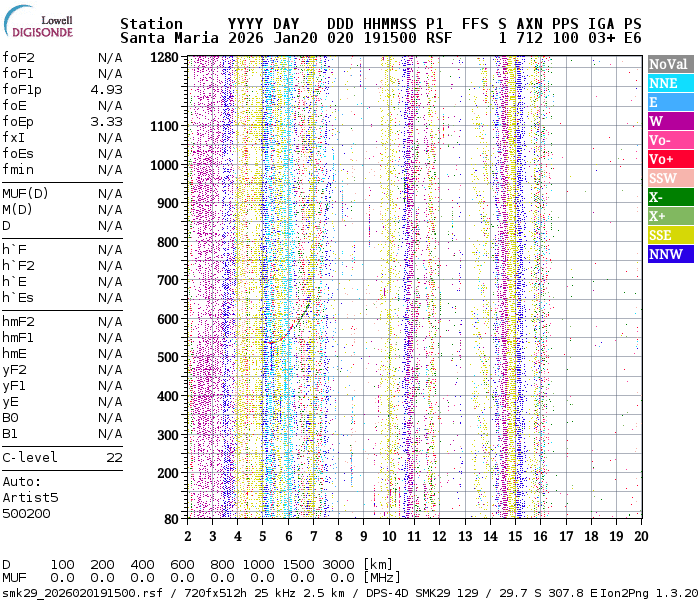Click the foF1p value 4.93

click(106, 89)
